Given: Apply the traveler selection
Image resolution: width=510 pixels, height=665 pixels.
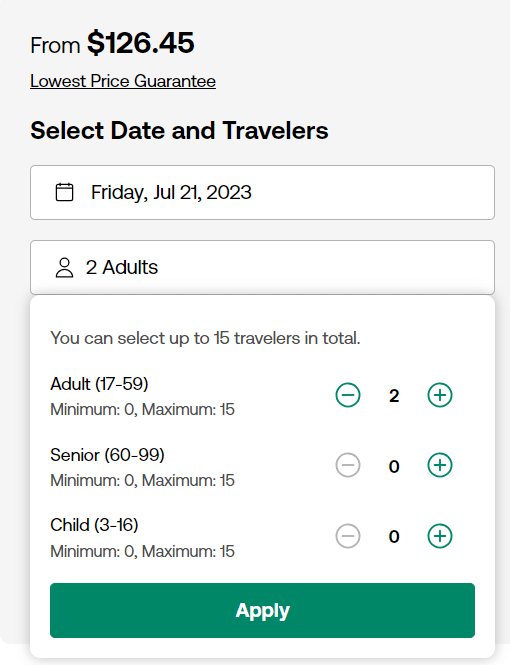Looking at the screenshot, I should tap(262, 610).
